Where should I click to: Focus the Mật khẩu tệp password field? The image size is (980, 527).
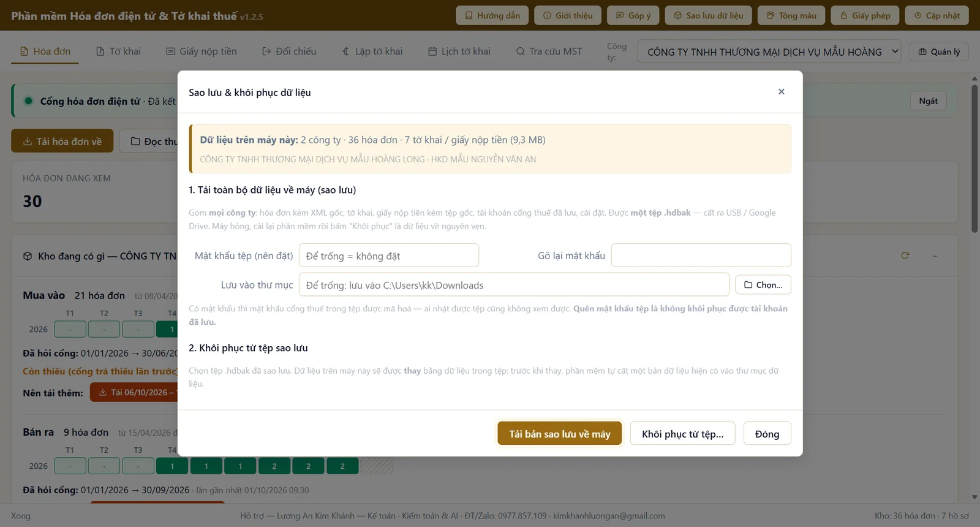click(389, 256)
